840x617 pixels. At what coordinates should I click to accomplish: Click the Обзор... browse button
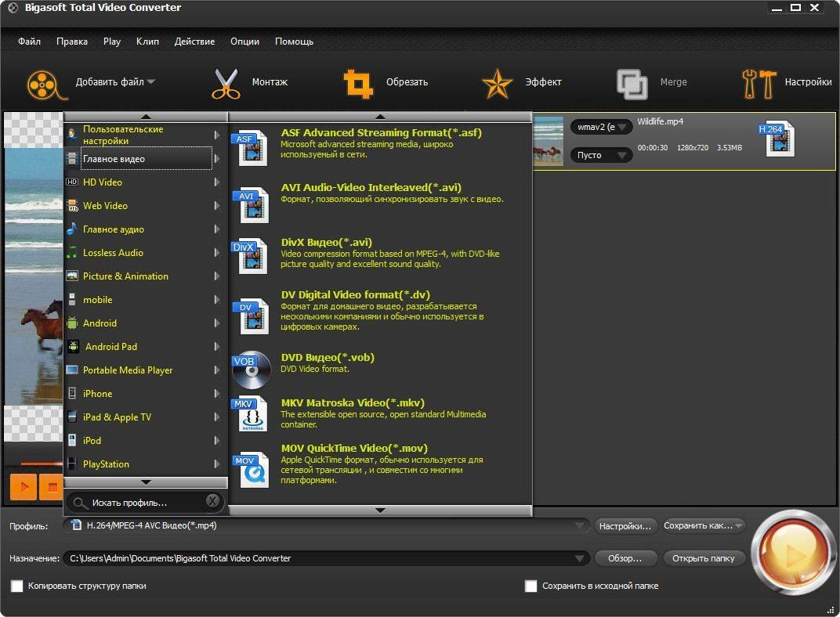(625, 558)
